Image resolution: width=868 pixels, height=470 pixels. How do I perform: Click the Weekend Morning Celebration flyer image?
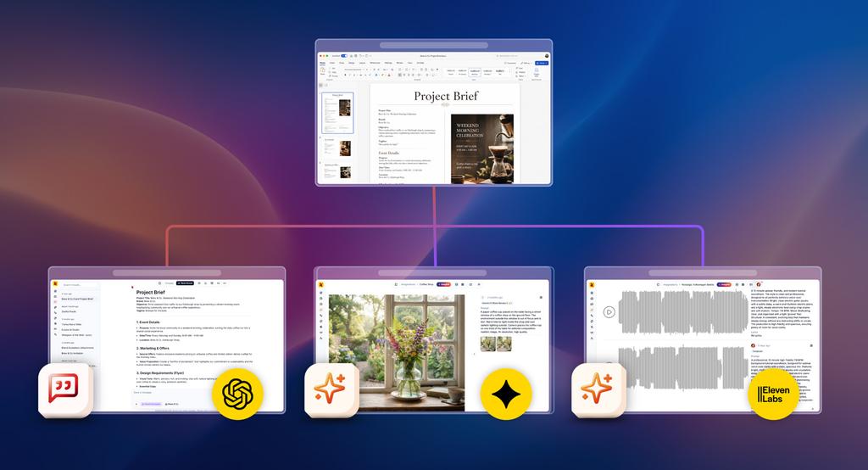(x=482, y=149)
